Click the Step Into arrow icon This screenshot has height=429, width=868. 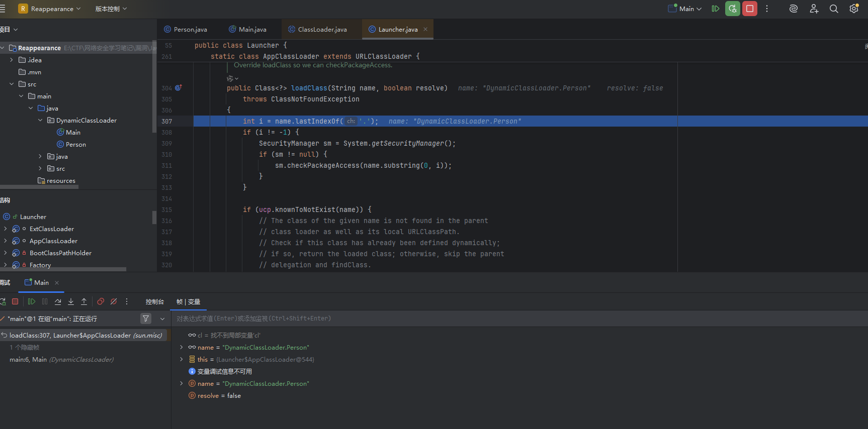coord(71,301)
